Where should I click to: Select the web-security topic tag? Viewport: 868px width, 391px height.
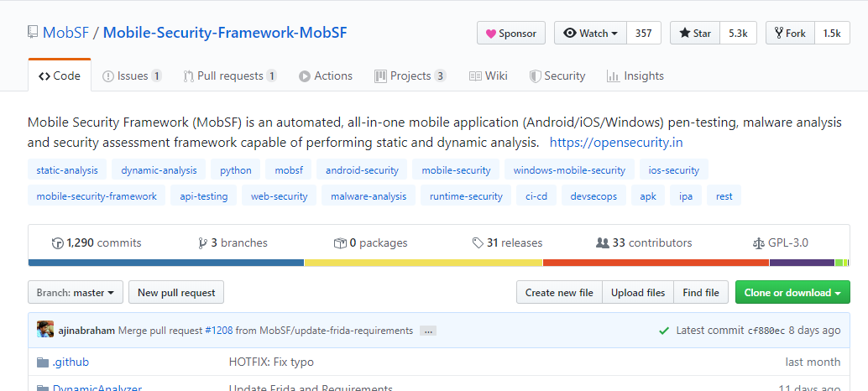279,195
